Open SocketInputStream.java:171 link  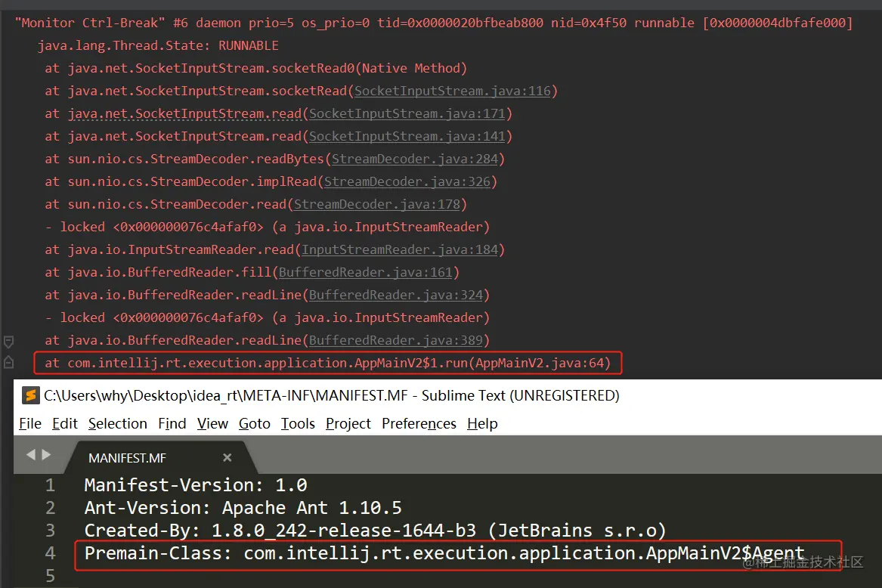[407, 113]
